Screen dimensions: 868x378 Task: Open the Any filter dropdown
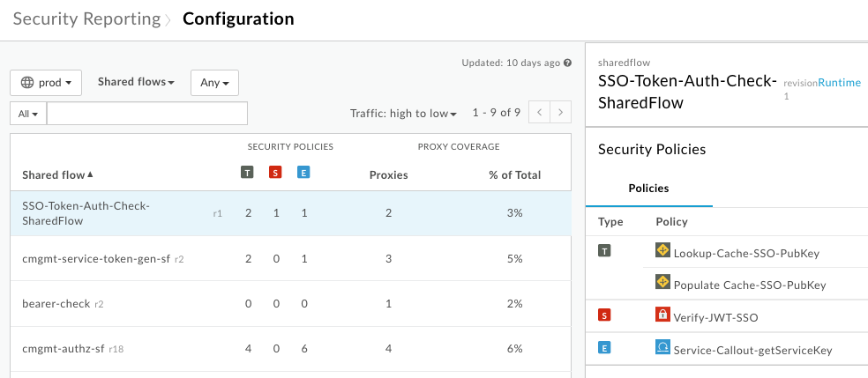[214, 83]
